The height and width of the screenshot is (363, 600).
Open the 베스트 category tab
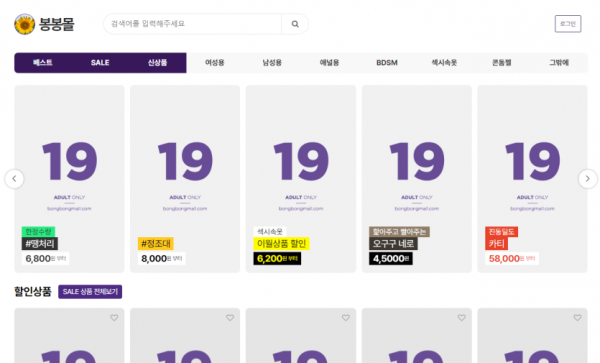(43, 63)
